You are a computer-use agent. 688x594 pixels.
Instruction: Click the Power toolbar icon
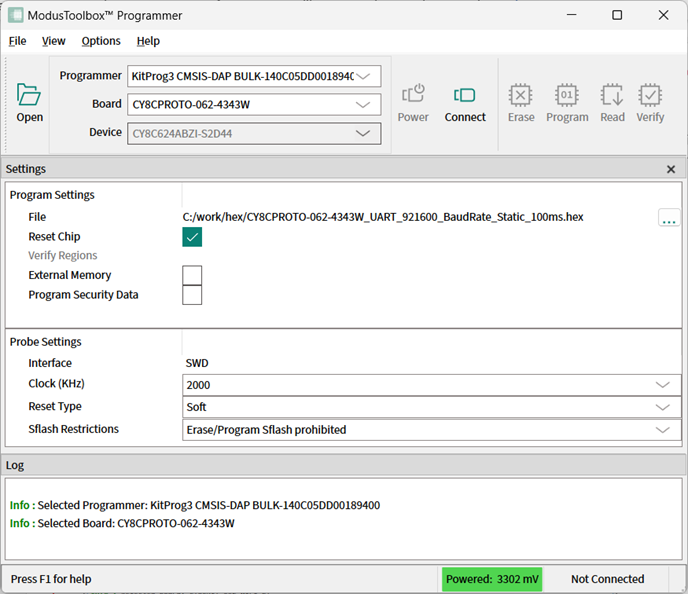[x=413, y=95]
